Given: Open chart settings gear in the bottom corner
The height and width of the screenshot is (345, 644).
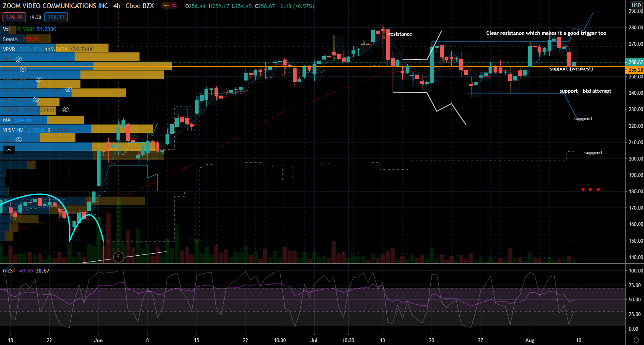Looking at the screenshot, I should coord(636,340).
